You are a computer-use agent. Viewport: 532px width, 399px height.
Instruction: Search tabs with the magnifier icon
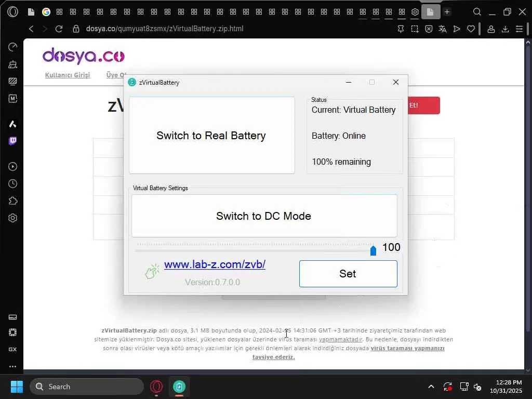pos(477,12)
